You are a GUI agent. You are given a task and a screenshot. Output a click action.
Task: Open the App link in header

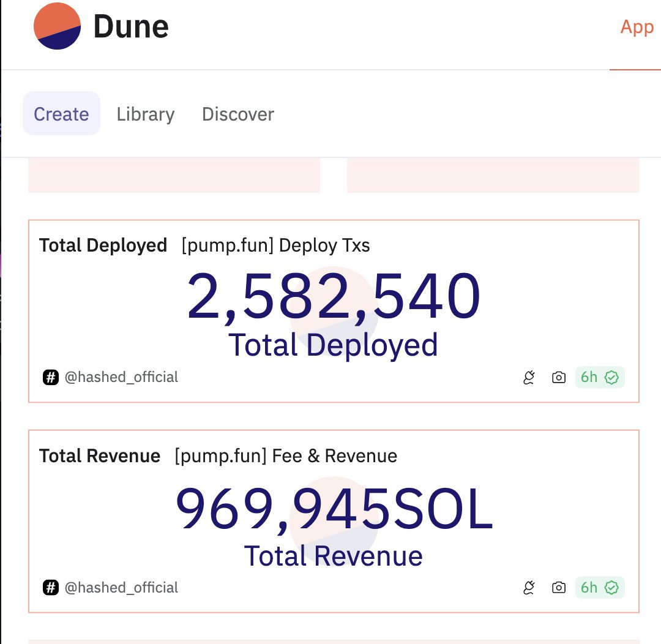637,28
